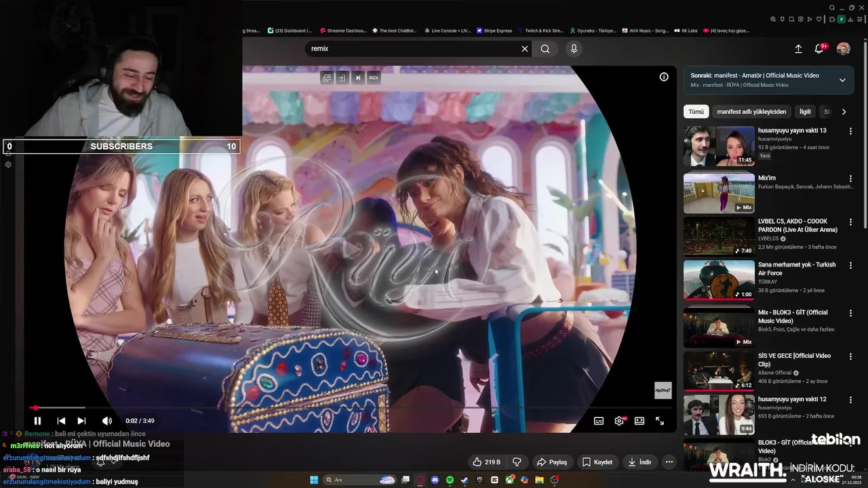Screen dimensions: 868x488
Task: Pause the video with the pause button
Action: click(37, 421)
